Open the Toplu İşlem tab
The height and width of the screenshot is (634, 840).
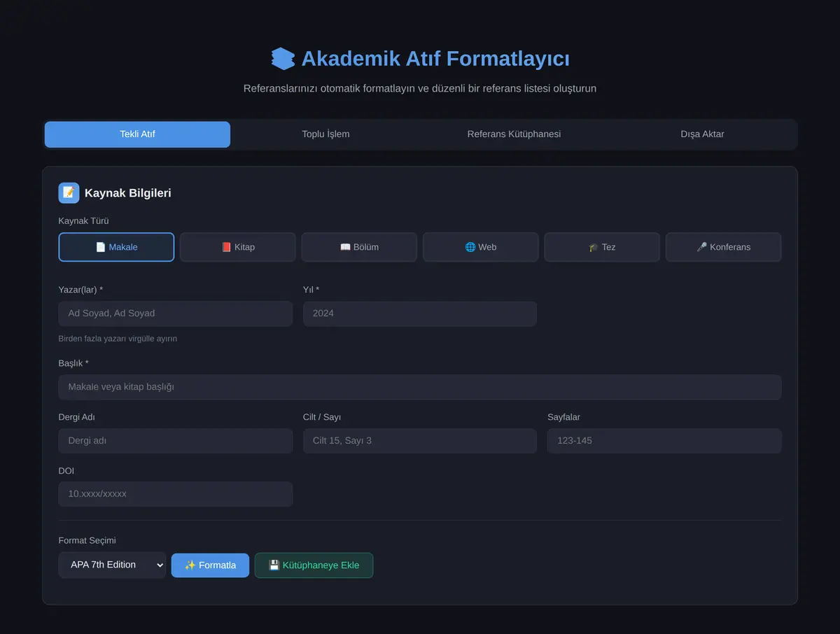(325, 134)
